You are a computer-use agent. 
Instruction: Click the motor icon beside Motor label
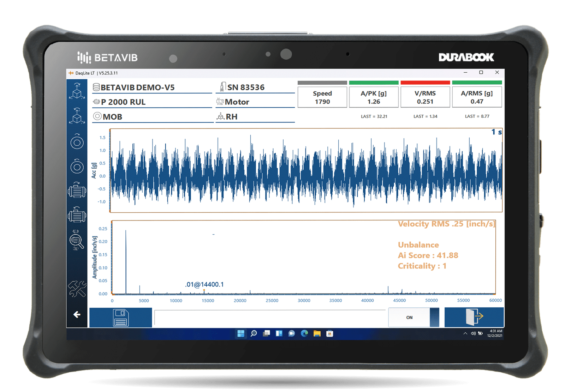click(220, 102)
